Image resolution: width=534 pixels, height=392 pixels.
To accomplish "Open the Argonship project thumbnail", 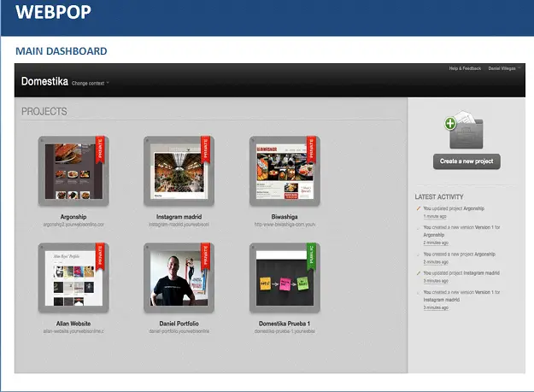I will coord(73,171).
